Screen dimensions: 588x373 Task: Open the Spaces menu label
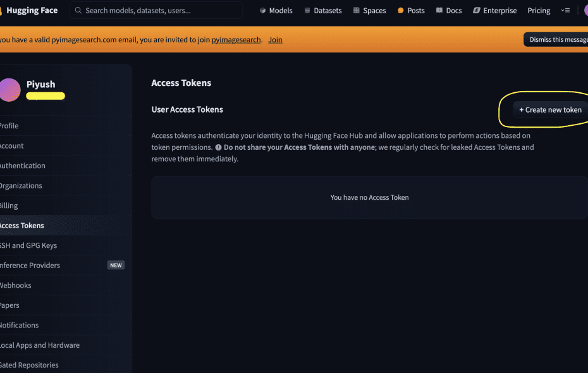(374, 11)
